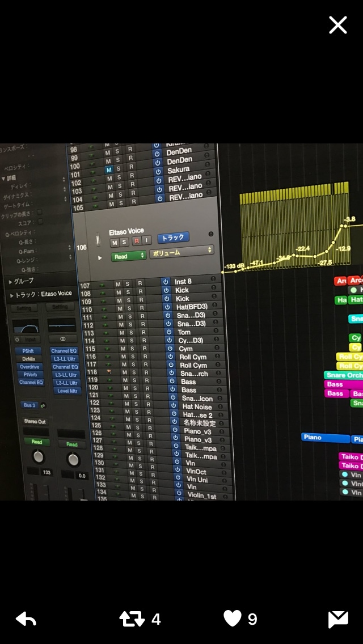Open the ボリューム automation parameter dropdown
363x644 pixels.
pyautogui.click(x=181, y=251)
